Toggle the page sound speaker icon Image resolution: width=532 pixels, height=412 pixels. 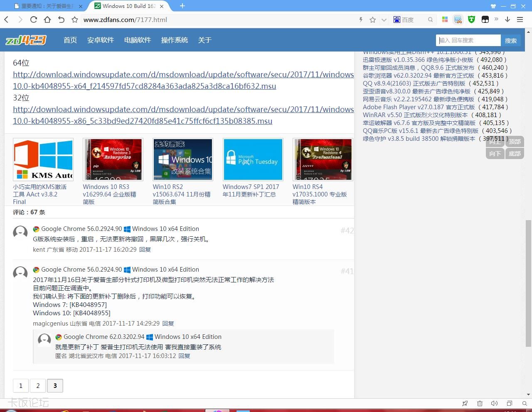tap(494, 403)
